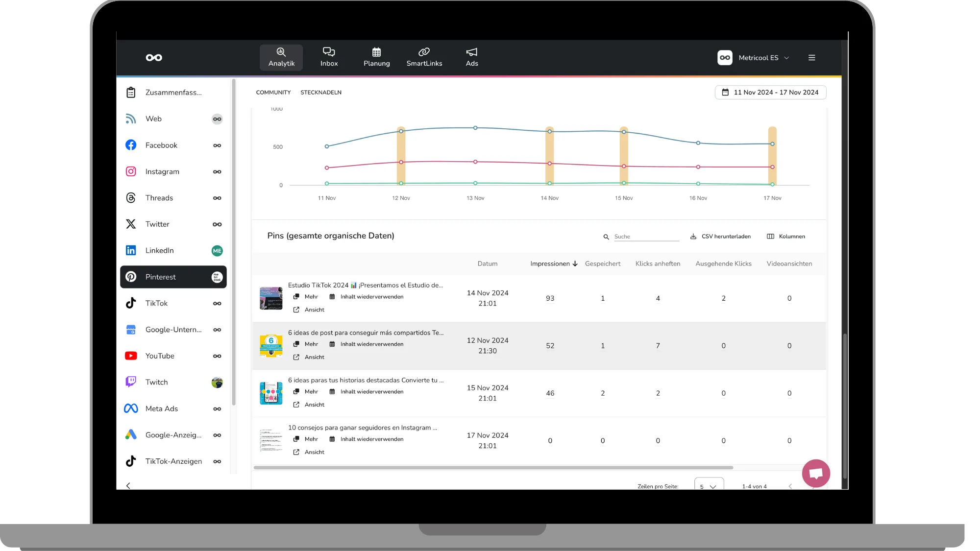
Task: Open the date range picker
Action: pos(770,92)
